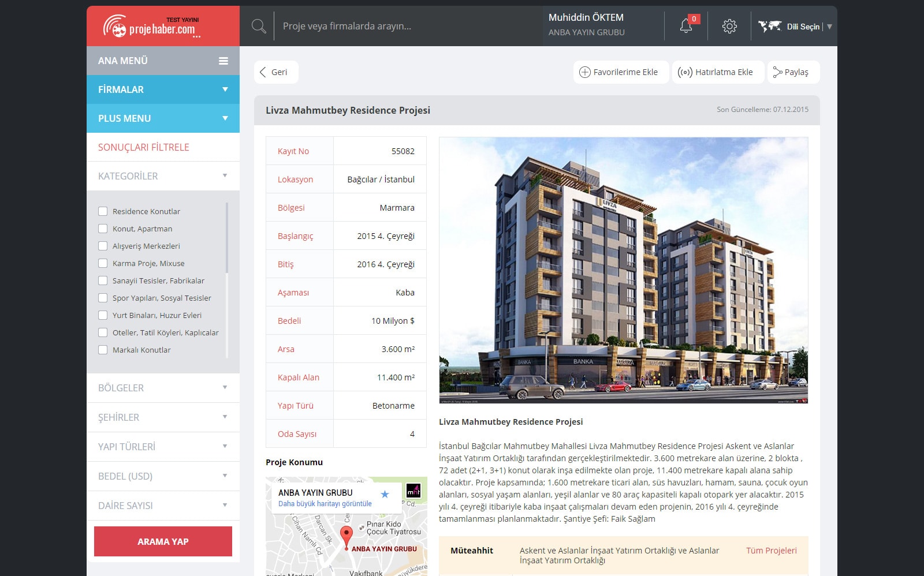Enable the Alışveriş Merkezleri filter

[103, 246]
